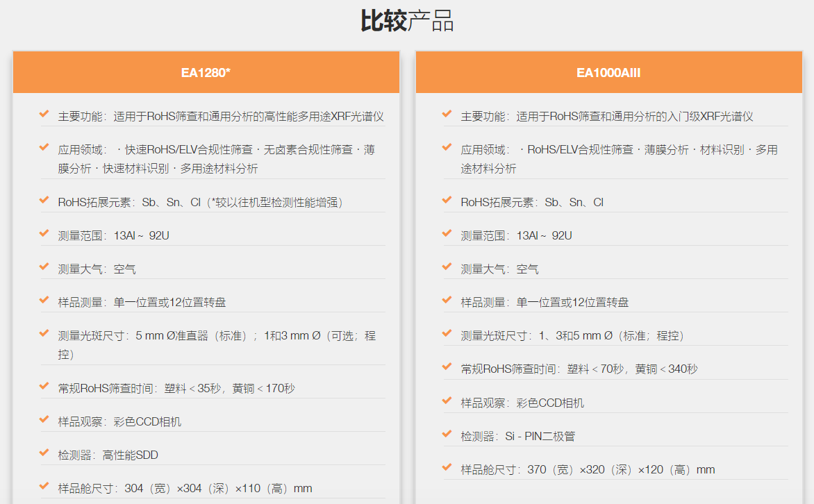
Task: Click checkmark beside EA1000AIII 样品测量 row
Action: (x=447, y=300)
